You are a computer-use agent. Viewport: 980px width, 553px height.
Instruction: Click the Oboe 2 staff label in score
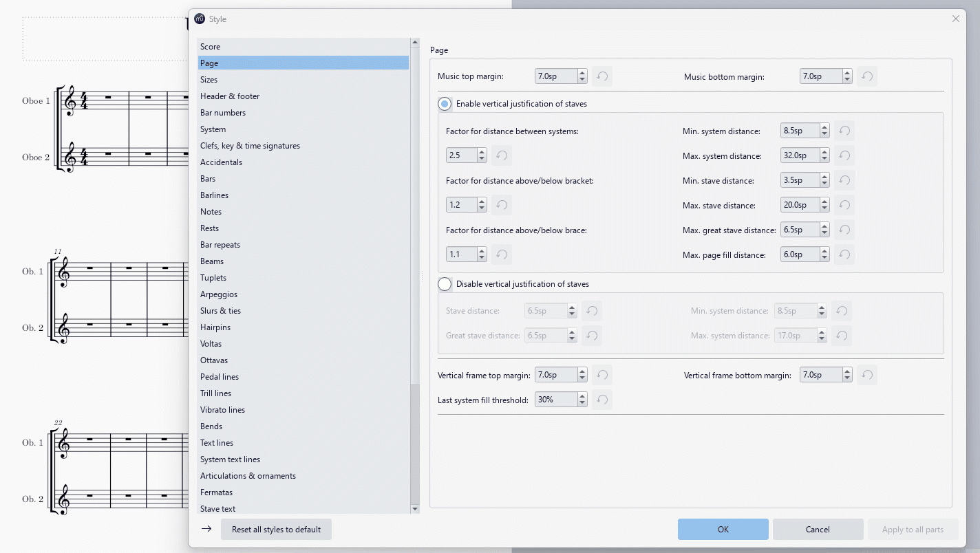click(x=36, y=158)
